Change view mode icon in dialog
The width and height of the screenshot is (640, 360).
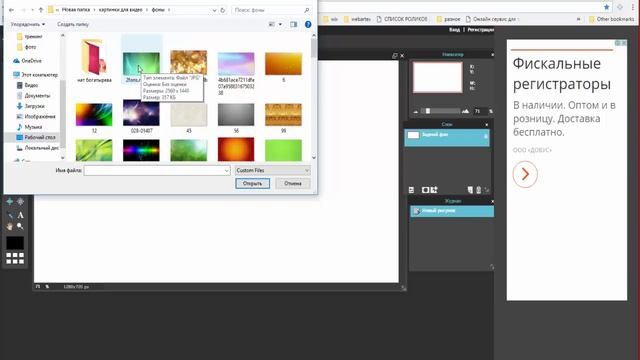(271, 24)
